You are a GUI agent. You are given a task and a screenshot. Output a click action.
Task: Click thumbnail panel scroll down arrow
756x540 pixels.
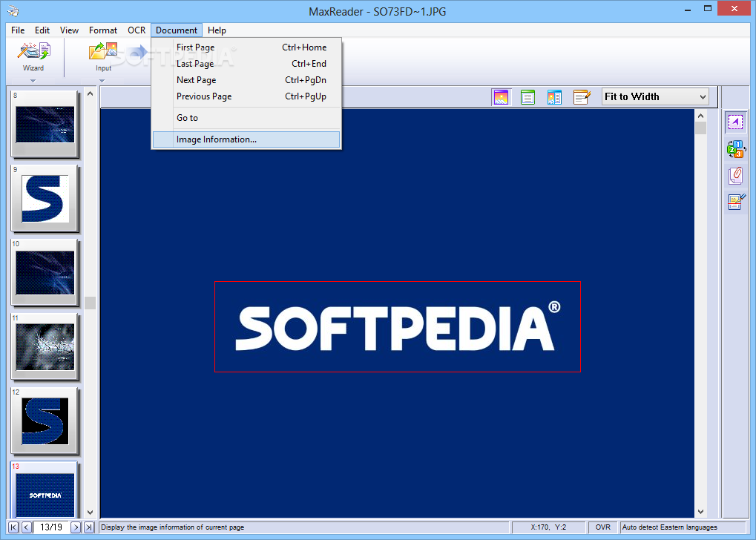(91, 512)
